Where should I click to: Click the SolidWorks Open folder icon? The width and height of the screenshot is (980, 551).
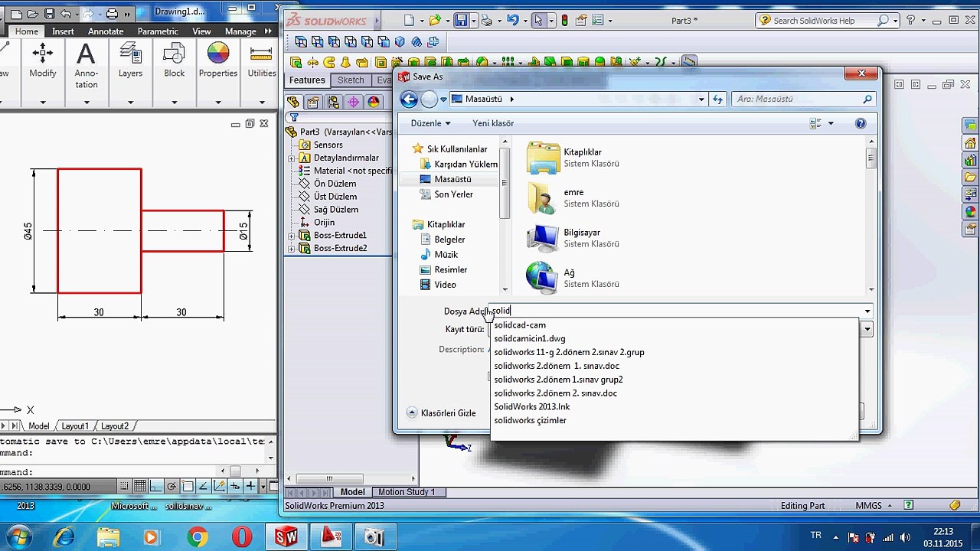pyautogui.click(x=435, y=21)
